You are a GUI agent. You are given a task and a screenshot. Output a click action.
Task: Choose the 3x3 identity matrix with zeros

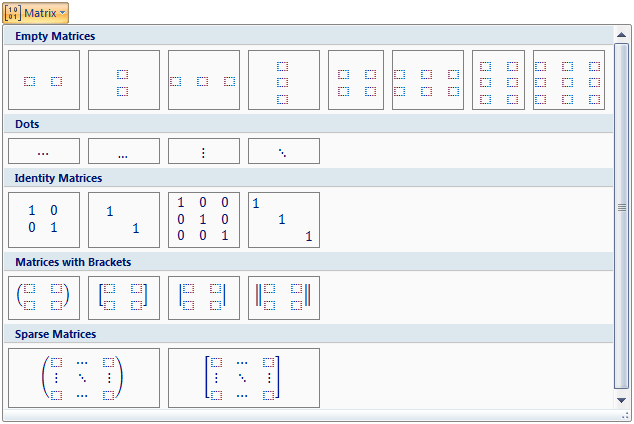click(204, 220)
